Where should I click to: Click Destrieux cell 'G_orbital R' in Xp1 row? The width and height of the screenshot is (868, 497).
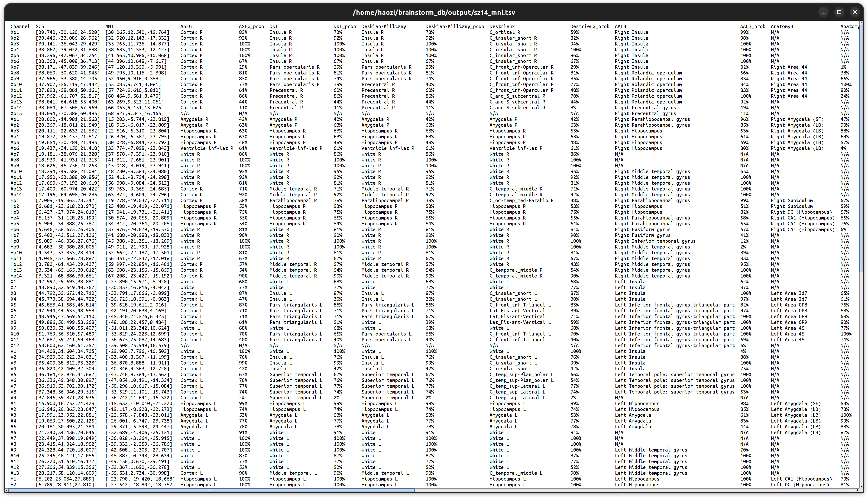505,32
